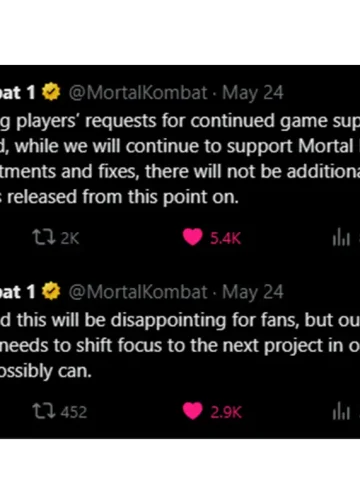This screenshot has height=504, width=360.
Task: Like the tweet with 2.9K likes
Action: [193, 411]
